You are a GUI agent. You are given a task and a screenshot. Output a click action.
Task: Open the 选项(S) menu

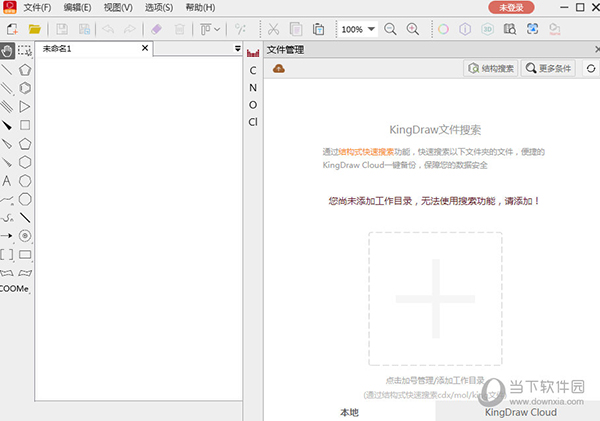[159, 8]
